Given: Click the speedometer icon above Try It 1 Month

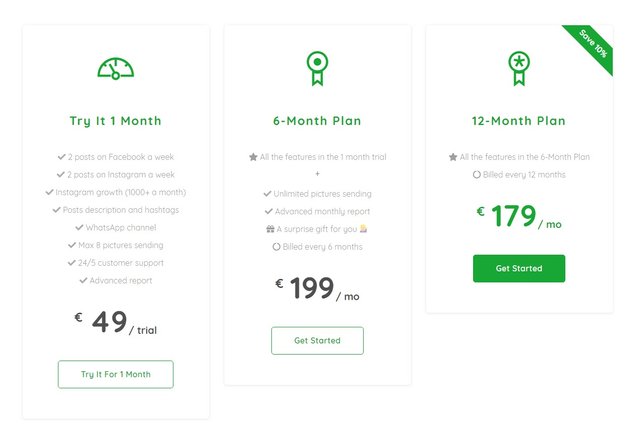Looking at the screenshot, I should pos(116,68).
